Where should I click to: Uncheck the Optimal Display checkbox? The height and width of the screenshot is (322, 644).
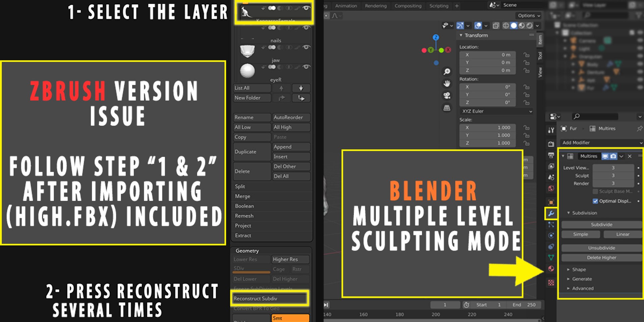595,201
